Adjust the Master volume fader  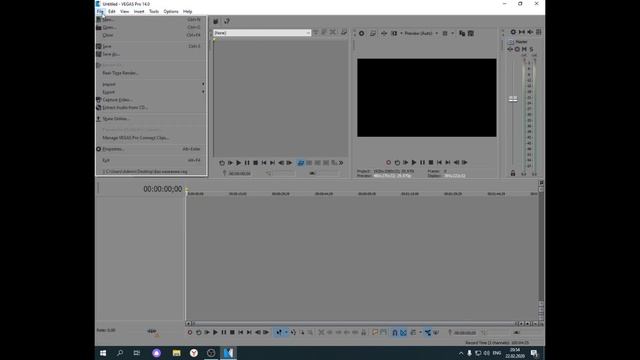[x=513, y=99]
